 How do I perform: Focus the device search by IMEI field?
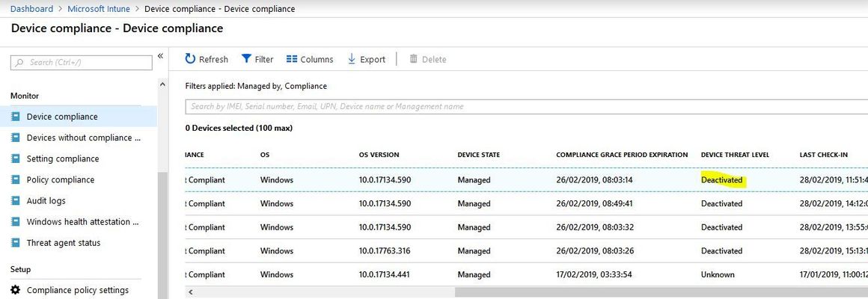pos(527,106)
